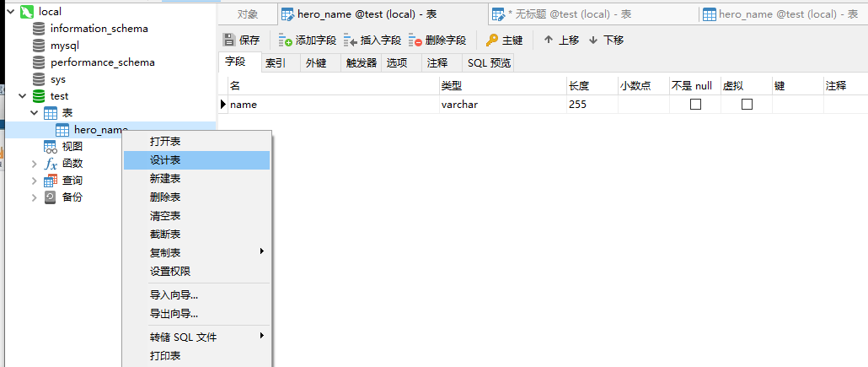Click the 类型 column header
The width and height of the screenshot is (868, 367).
(x=503, y=85)
